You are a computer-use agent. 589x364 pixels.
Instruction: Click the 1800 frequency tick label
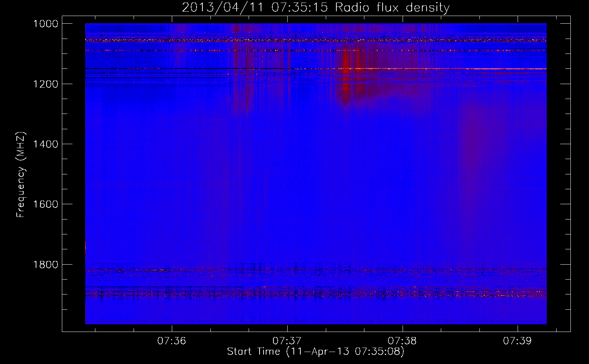tap(46, 265)
